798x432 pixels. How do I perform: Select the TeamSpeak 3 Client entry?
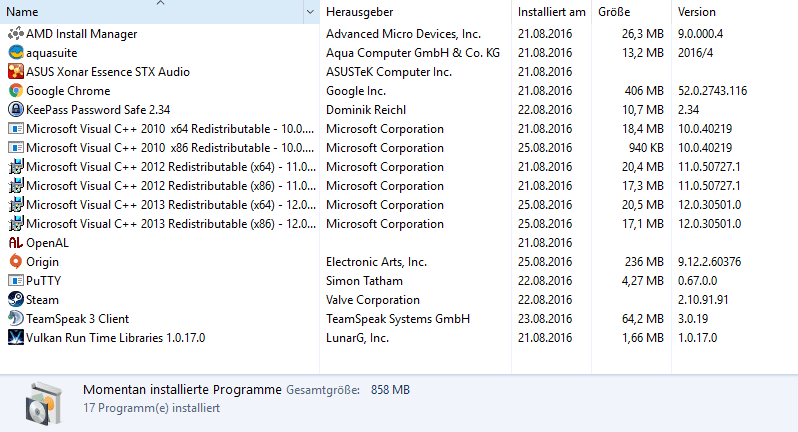coord(77,319)
